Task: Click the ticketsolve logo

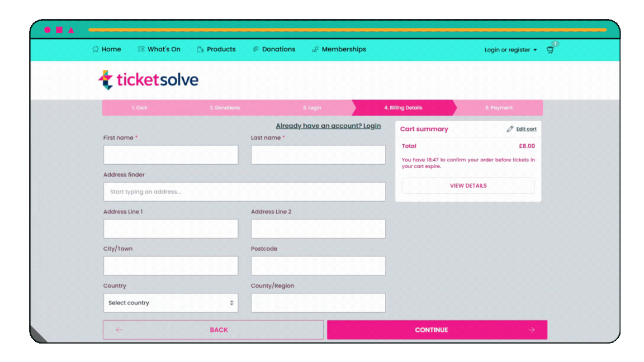Action: (148, 80)
